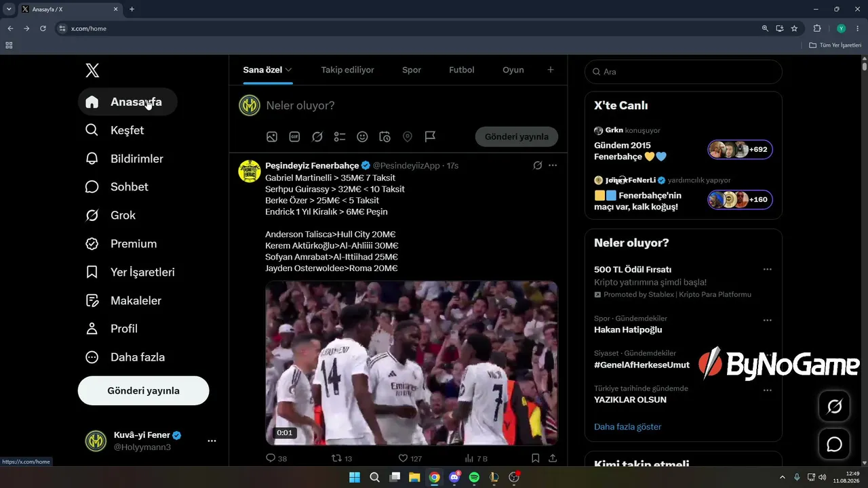Open the GIF picker in the composer
The width and height of the screenshot is (868, 488).
pos(294,137)
